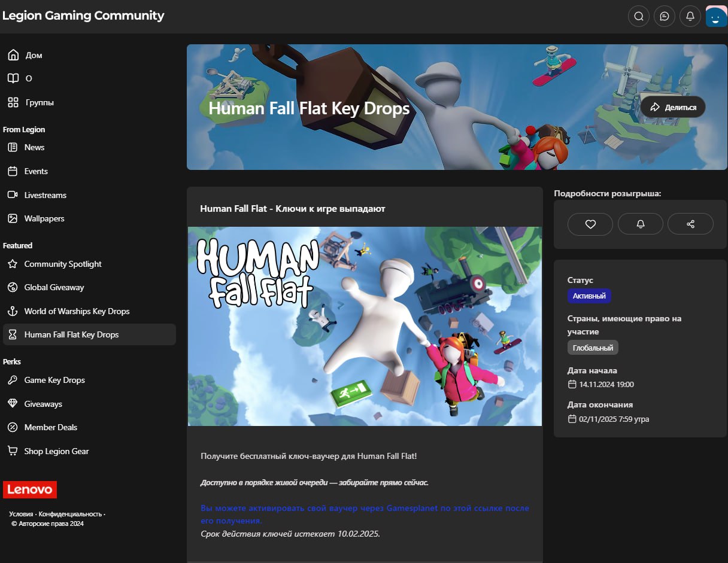The height and width of the screenshot is (563, 728).
Task: Open News in the sidebar
Action: point(34,147)
